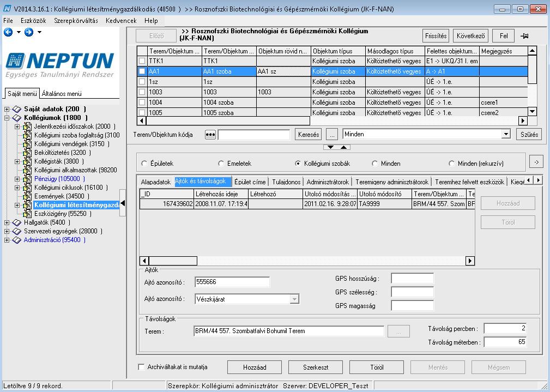550x392 pixels.
Task: Click the doors table horizontal scrollbar right arrow
Action: point(470,261)
